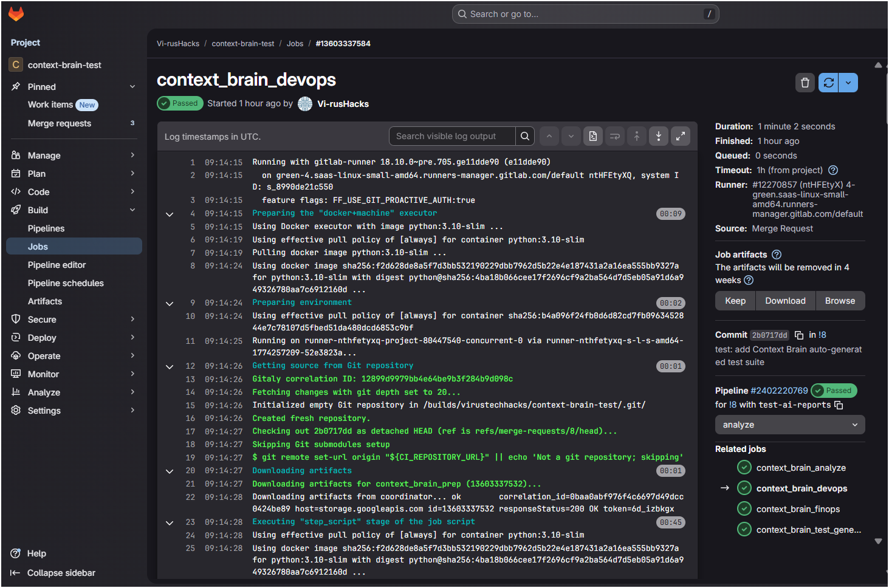
Task: Expand the Secure sidebar menu
Action: [x=74, y=320]
